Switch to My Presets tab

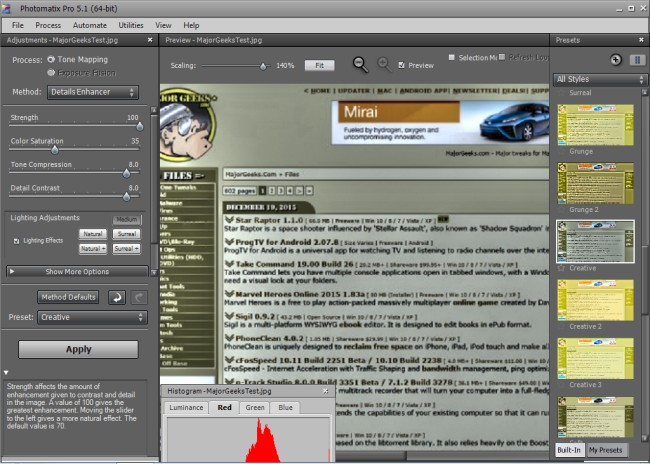click(606, 450)
